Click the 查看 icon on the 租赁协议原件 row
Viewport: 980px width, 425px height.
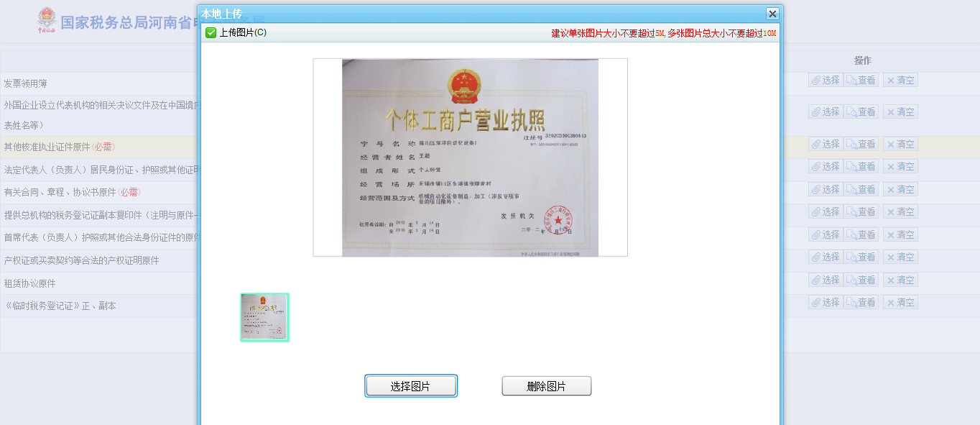pos(861,280)
